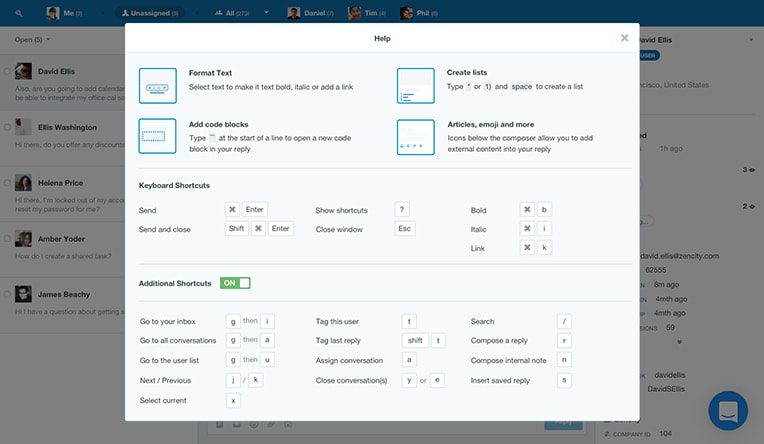Select the James Beachy conversation checkbox

(7, 294)
